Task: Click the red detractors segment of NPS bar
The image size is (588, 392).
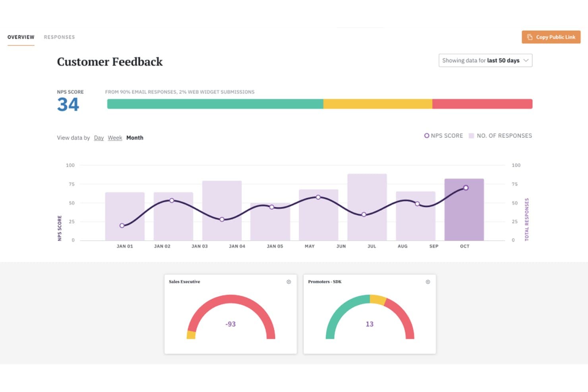Action: click(x=482, y=104)
